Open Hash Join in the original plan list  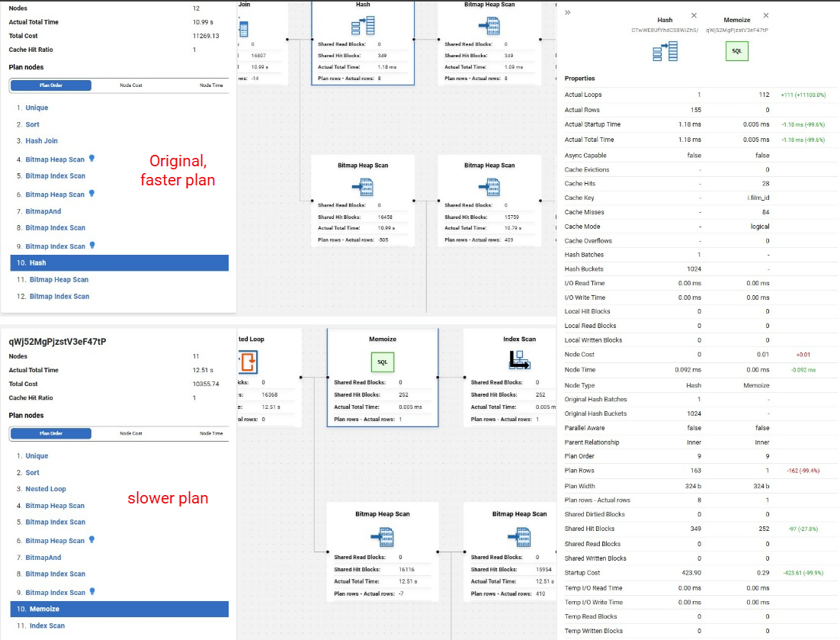(x=41, y=141)
